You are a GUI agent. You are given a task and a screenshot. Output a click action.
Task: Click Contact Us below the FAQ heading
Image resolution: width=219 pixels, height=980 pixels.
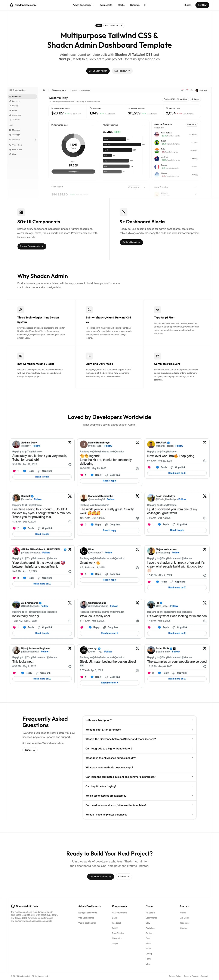point(30,750)
